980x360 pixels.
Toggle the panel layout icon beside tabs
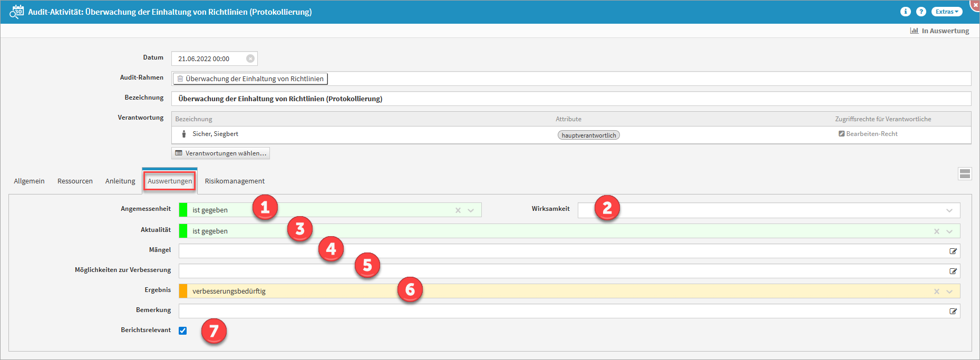[x=965, y=174]
